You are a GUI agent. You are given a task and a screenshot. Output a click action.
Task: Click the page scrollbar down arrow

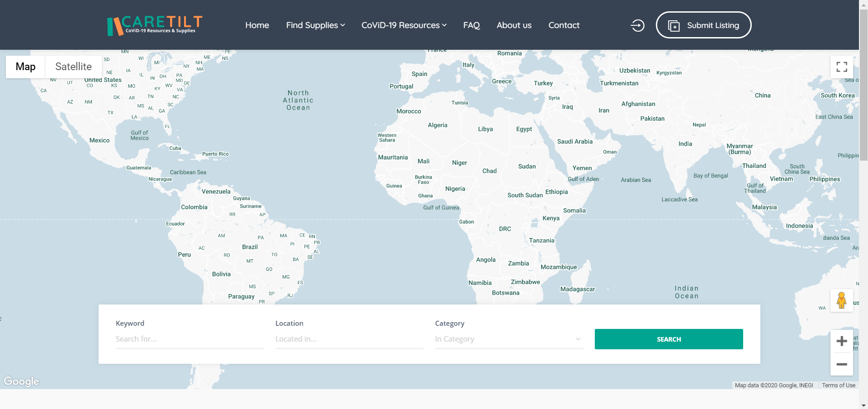(x=863, y=405)
